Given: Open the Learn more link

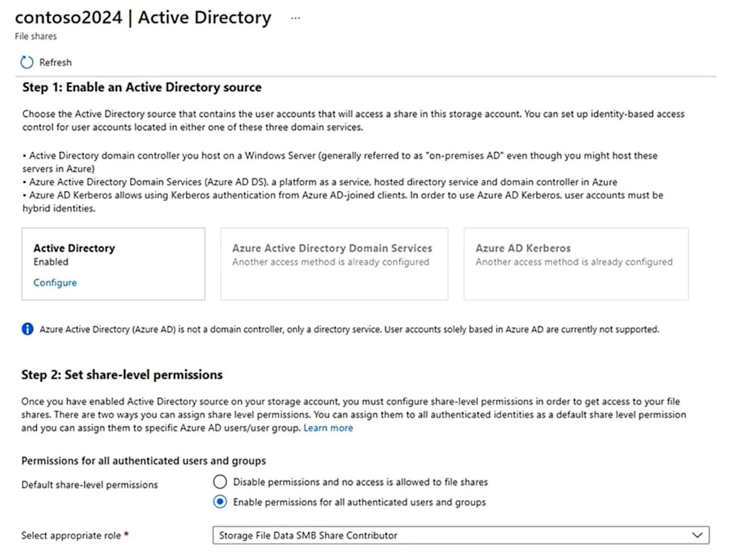Looking at the screenshot, I should click(x=328, y=428).
